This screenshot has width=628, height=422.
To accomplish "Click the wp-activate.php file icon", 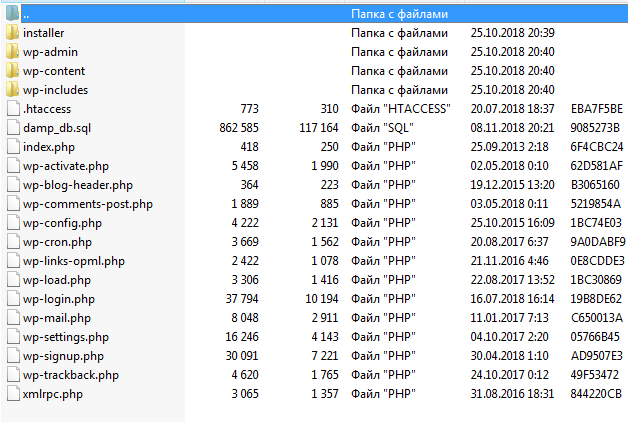I will point(13,166).
